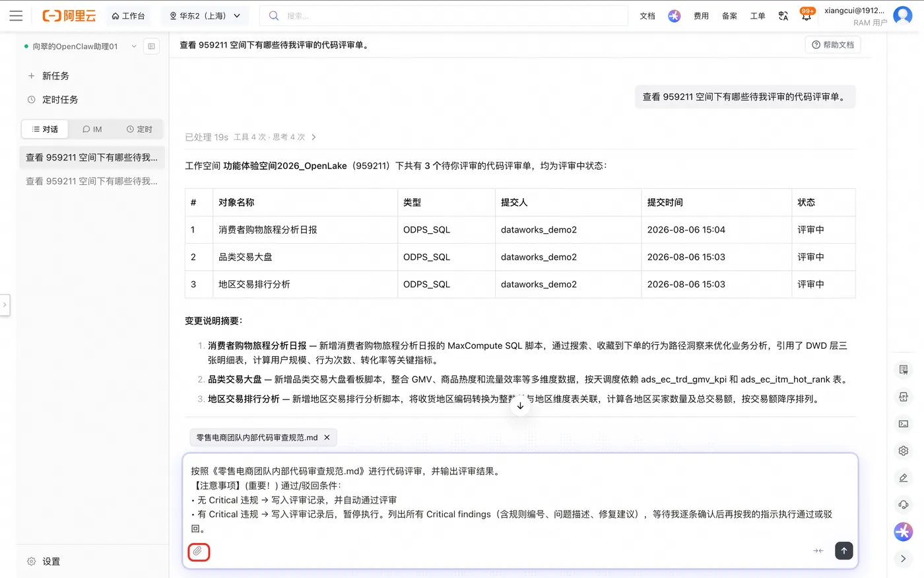924x578 pixels.
Task: Open 费用 menu
Action: click(701, 16)
